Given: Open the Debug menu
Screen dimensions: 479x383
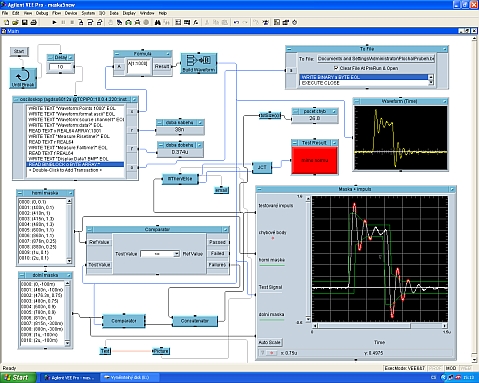Looking at the screenshot, I should 42,13.
